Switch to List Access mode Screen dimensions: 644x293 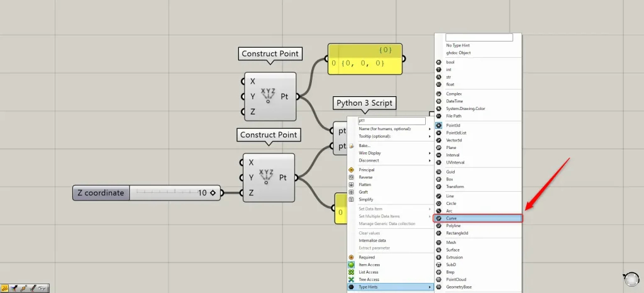[369, 272]
